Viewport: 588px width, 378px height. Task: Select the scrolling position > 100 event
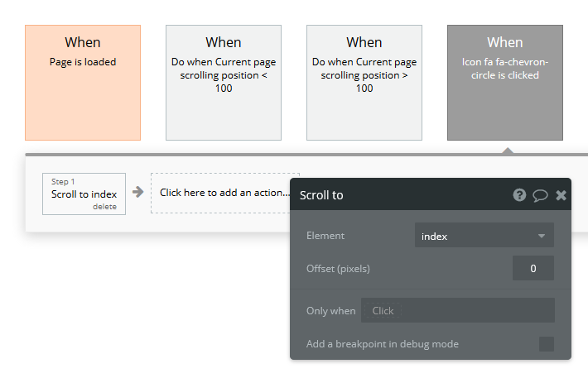click(364, 83)
